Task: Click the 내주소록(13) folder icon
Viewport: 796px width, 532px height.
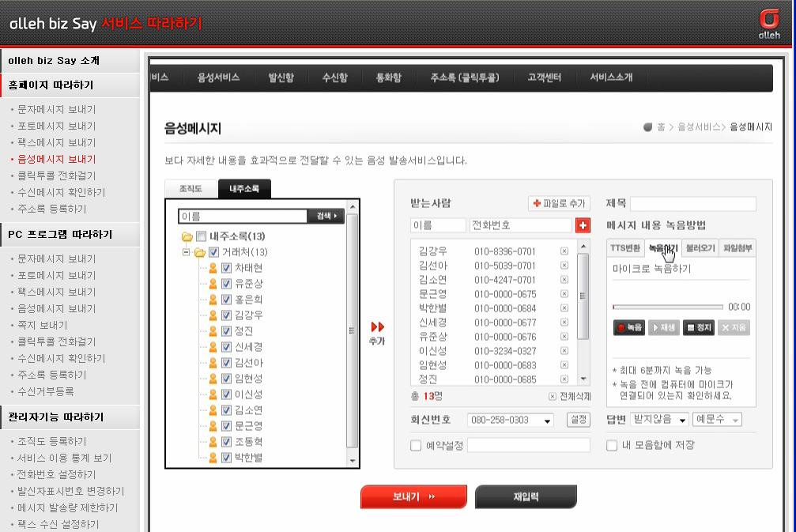Action: (187, 236)
